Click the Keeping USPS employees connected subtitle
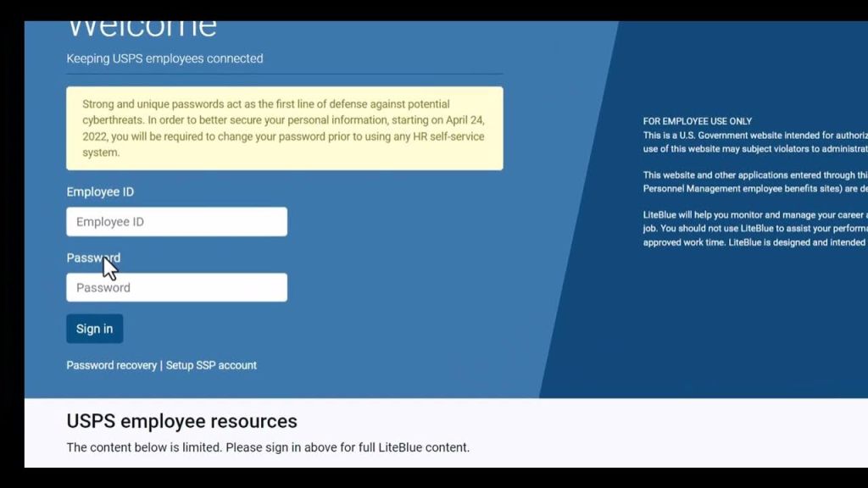 coord(164,58)
